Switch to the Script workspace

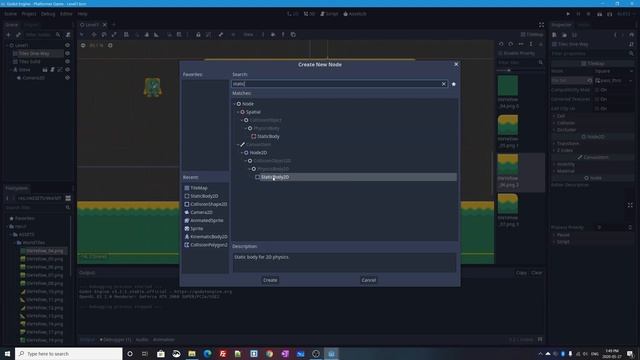tap(329, 14)
